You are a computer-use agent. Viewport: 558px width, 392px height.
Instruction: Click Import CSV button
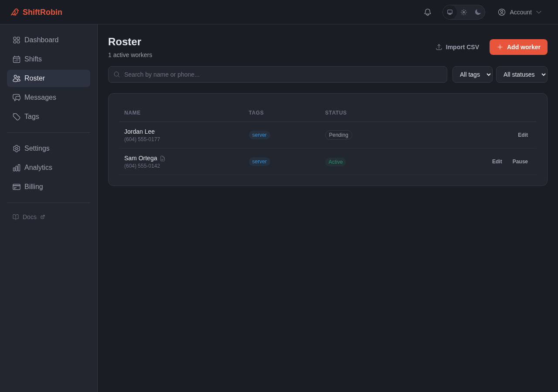click(457, 47)
